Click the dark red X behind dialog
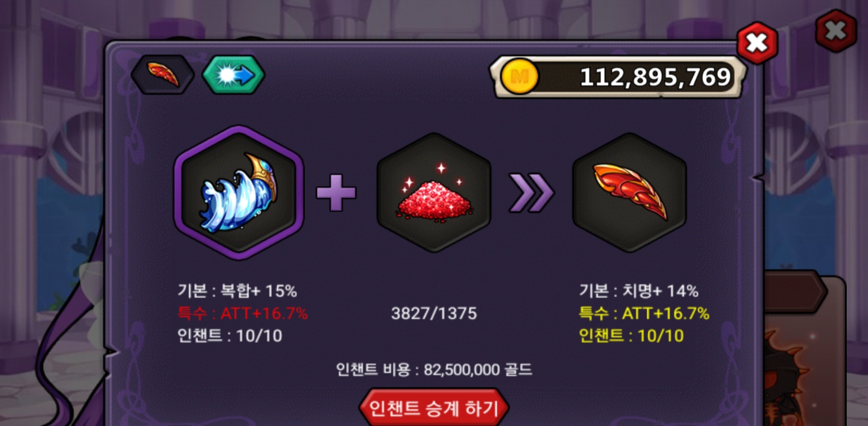Viewport: 868px width, 426px height. coord(836,31)
